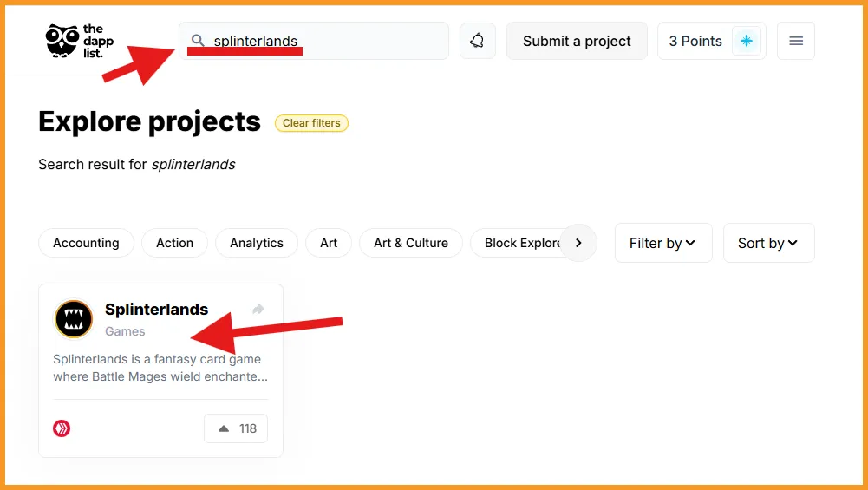This screenshot has height=490, width=868.
Task: Expand the Filter by dropdown
Action: coord(663,243)
